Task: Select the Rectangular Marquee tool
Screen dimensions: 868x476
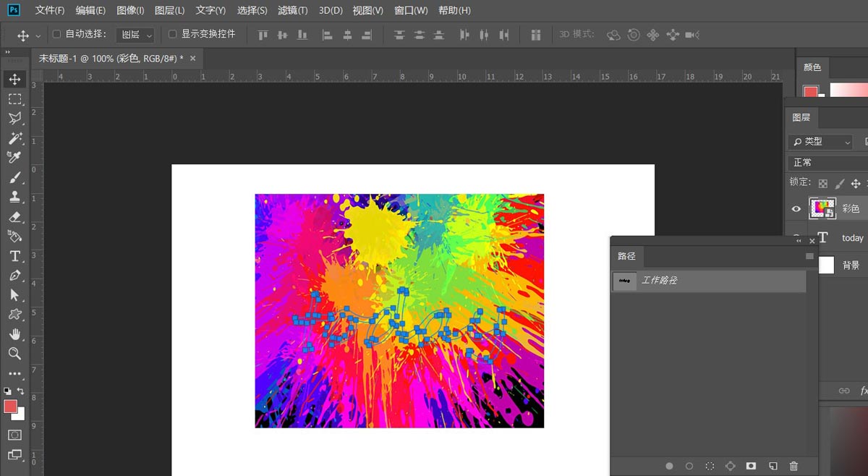Action: pos(14,99)
